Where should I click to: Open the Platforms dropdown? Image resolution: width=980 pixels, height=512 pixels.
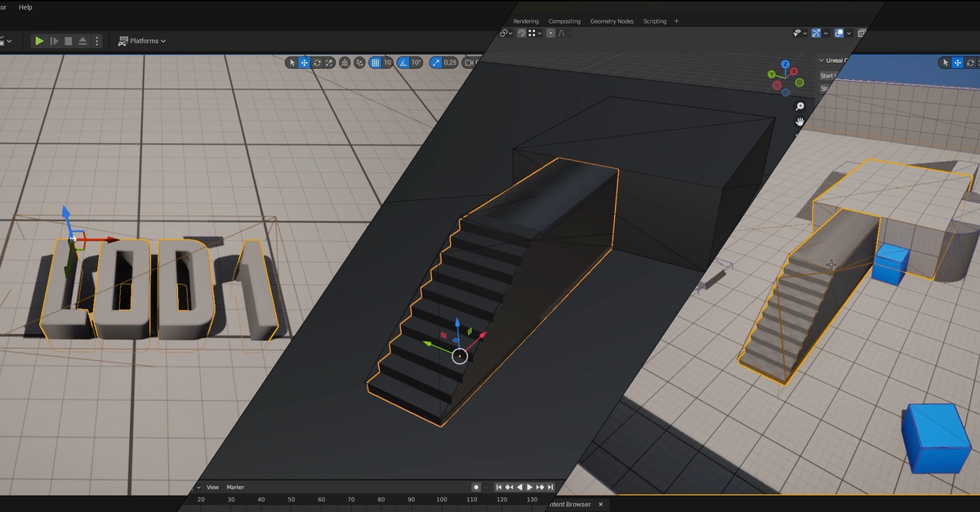click(x=142, y=41)
